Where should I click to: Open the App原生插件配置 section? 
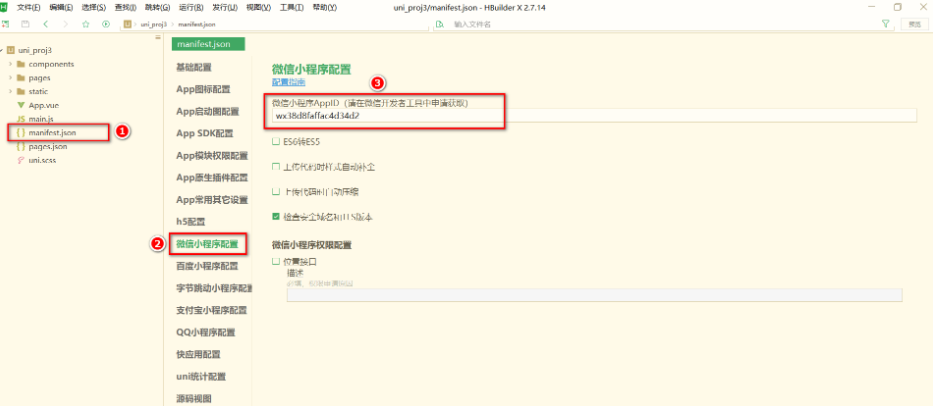pos(212,177)
